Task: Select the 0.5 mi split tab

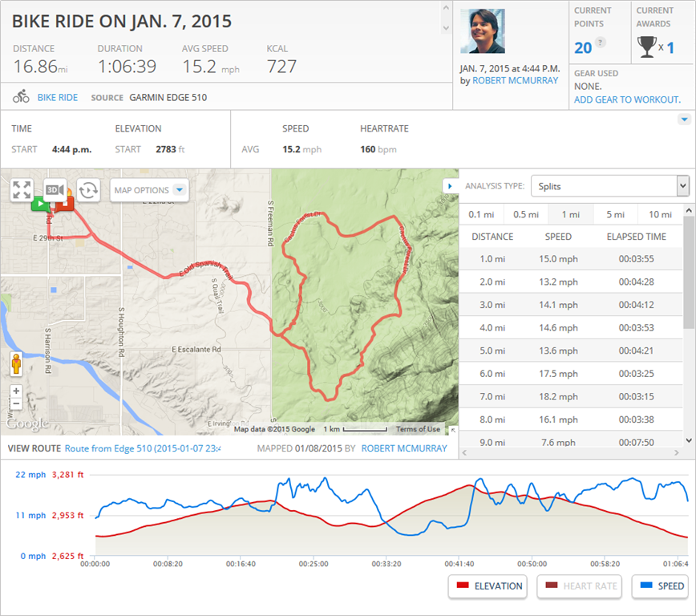Action: pyautogui.click(x=525, y=214)
